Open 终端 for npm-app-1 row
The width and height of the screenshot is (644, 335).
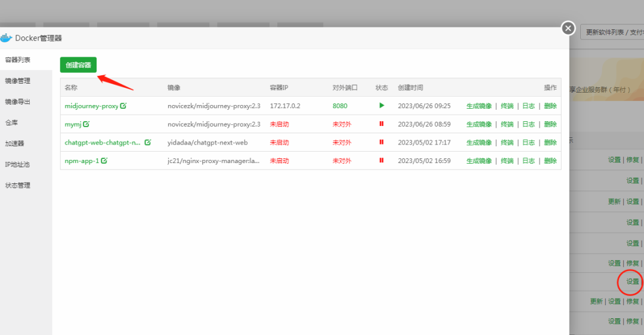[507, 161]
